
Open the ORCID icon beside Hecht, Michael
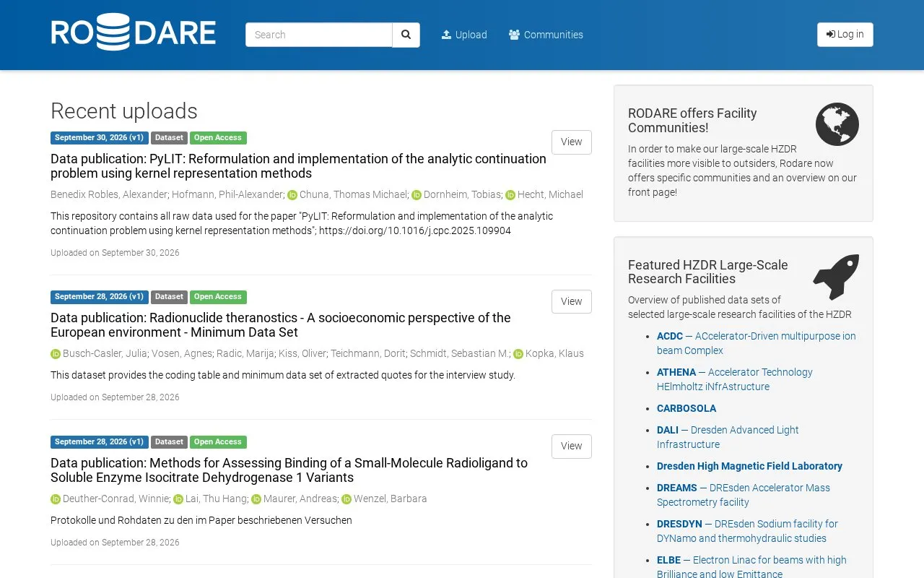point(510,195)
